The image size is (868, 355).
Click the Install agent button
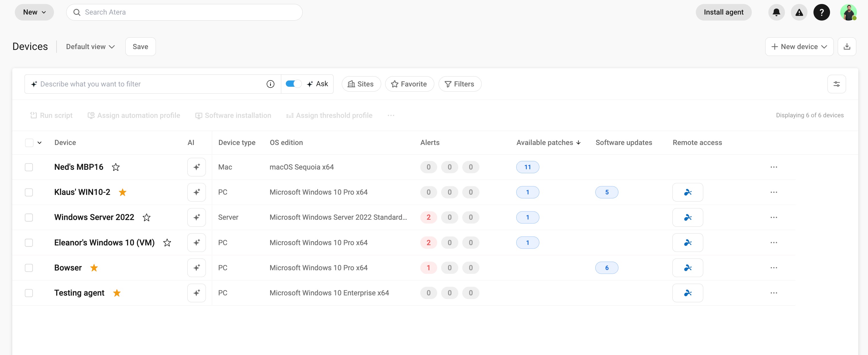[x=724, y=13]
